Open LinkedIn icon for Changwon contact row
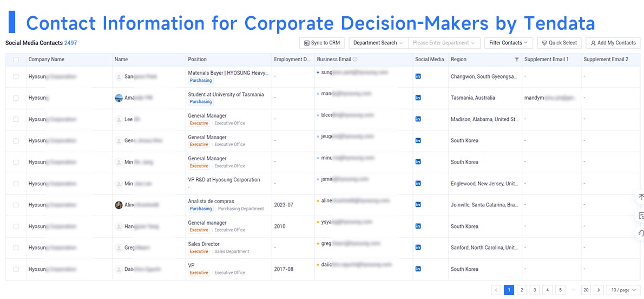644x299 pixels. (x=418, y=76)
